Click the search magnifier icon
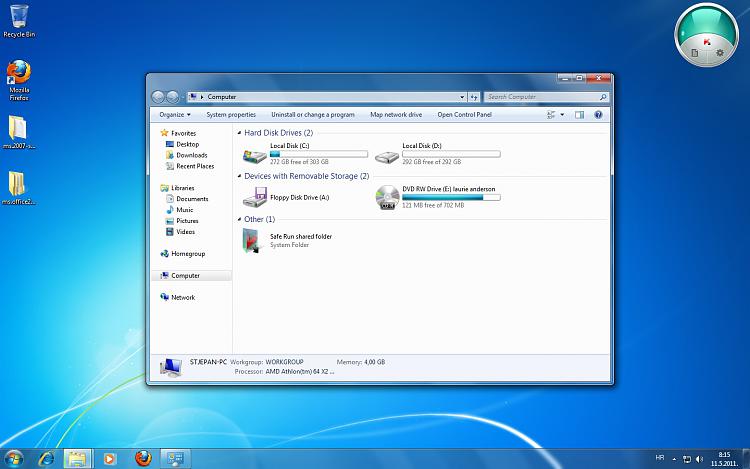 point(603,97)
